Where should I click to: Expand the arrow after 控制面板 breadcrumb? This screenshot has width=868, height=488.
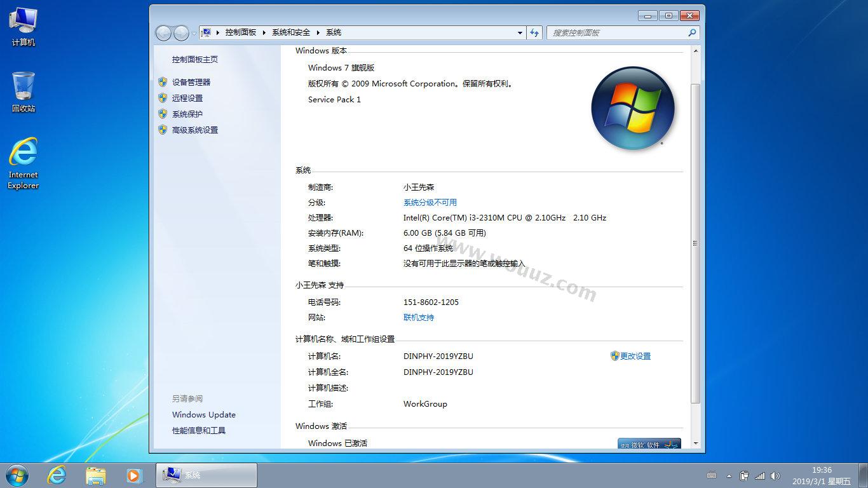pos(264,32)
